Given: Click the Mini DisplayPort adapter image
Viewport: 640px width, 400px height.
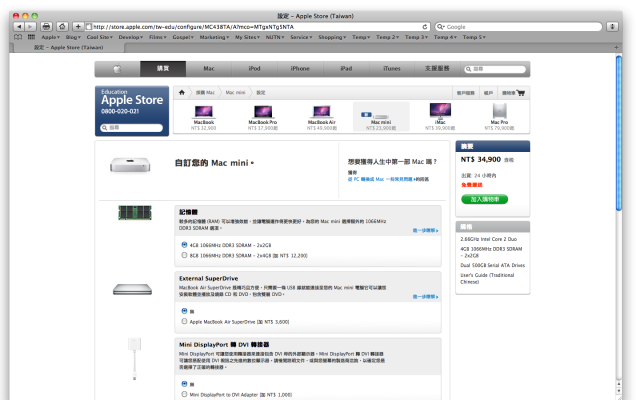Looking at the screenshot, I should click(x=134, y=359).
